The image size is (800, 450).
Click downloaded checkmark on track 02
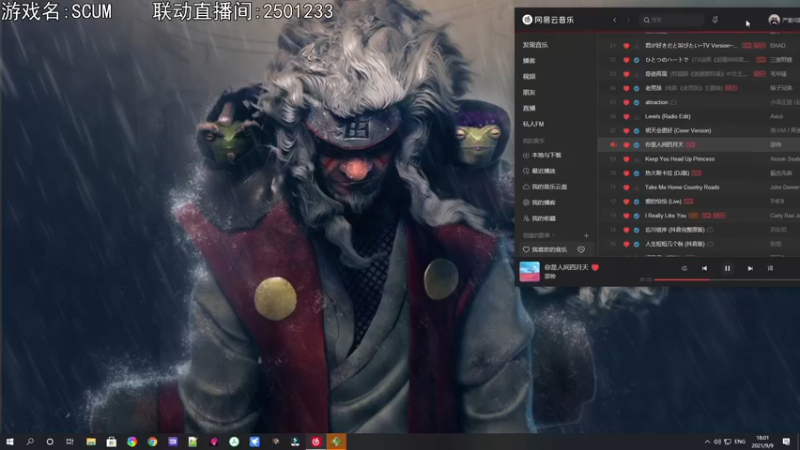point(637,60)
